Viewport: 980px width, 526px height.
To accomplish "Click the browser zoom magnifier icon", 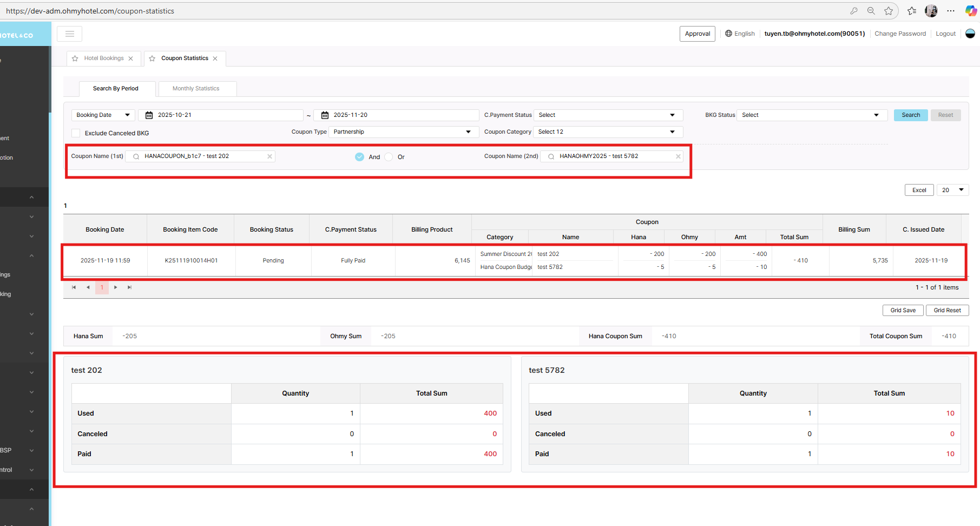I will click(871, 11).
